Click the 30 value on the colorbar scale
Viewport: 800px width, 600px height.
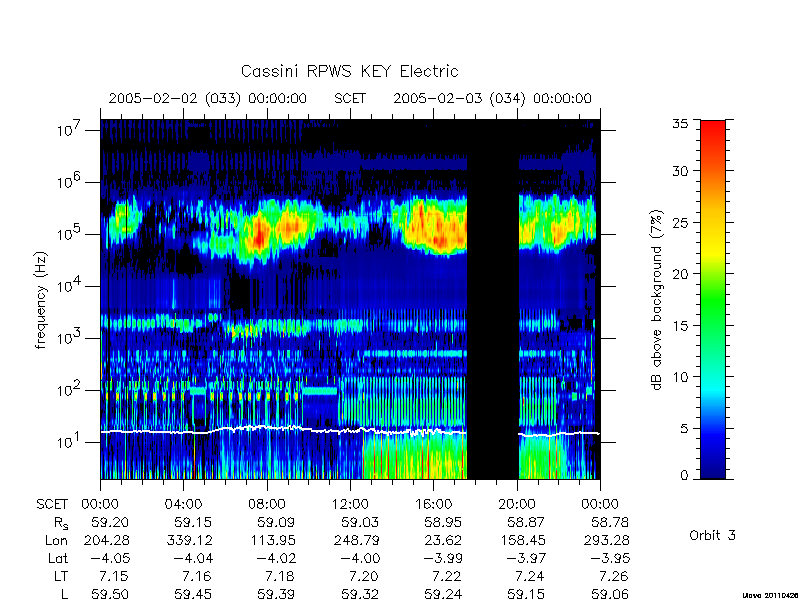[681, 170]
